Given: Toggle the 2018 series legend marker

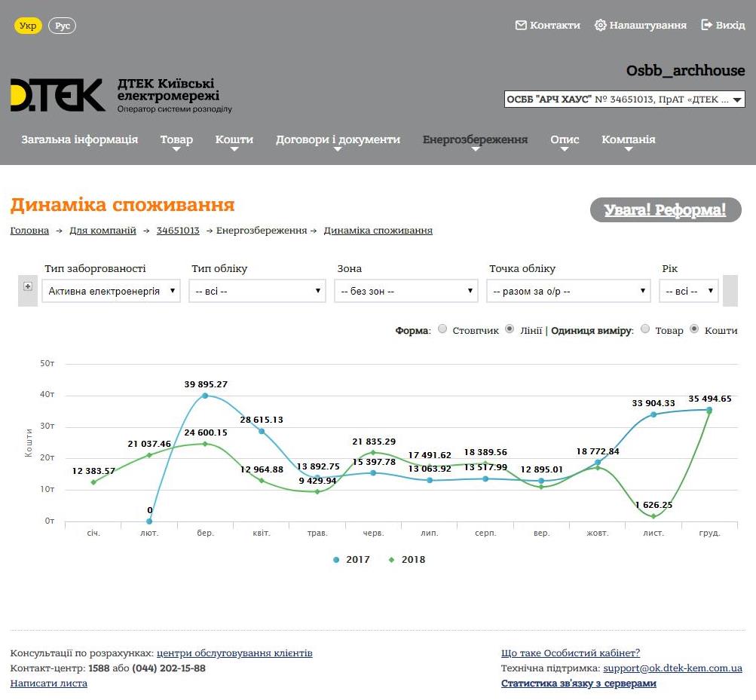Looking at the screenshot, I should [391, 560].
